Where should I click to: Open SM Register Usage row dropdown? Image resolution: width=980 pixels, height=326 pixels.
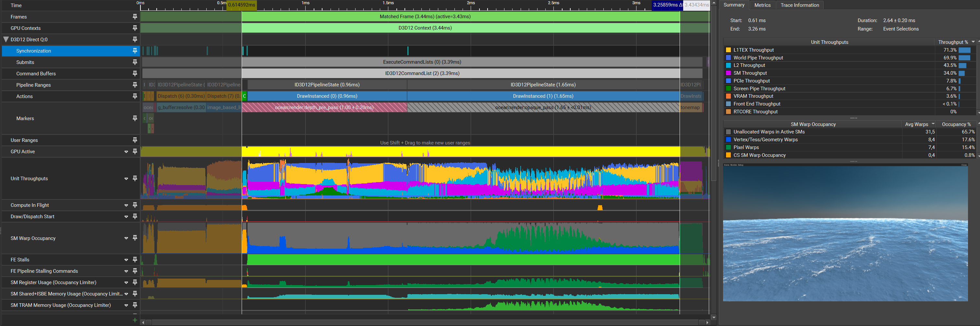click(126, 282)
